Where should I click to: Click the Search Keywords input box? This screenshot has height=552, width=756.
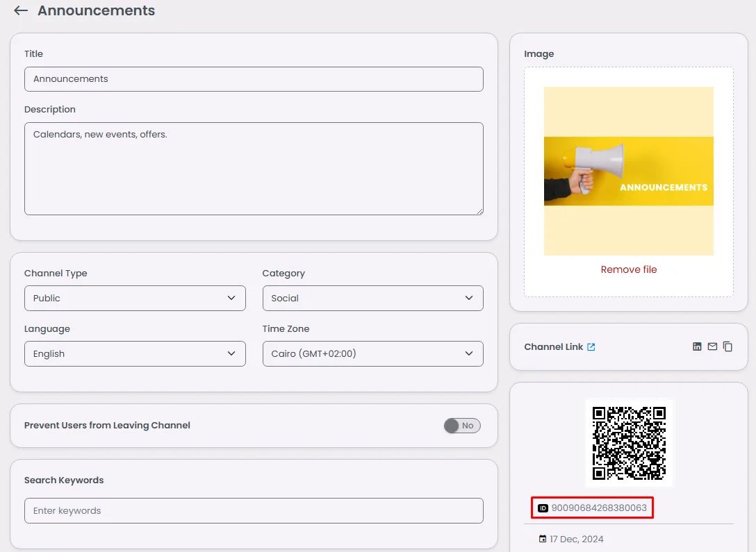254,510
